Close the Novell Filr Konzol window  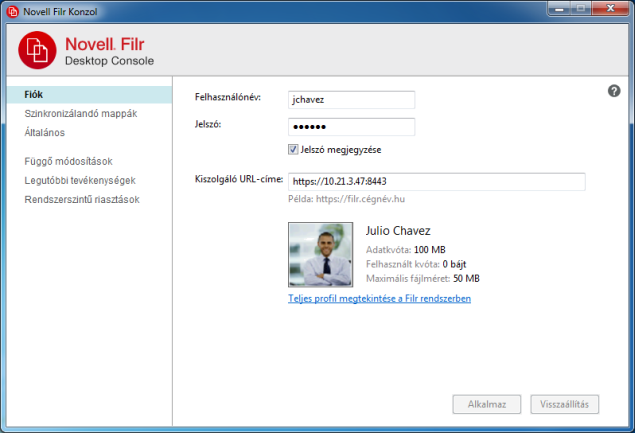point(611,9)
